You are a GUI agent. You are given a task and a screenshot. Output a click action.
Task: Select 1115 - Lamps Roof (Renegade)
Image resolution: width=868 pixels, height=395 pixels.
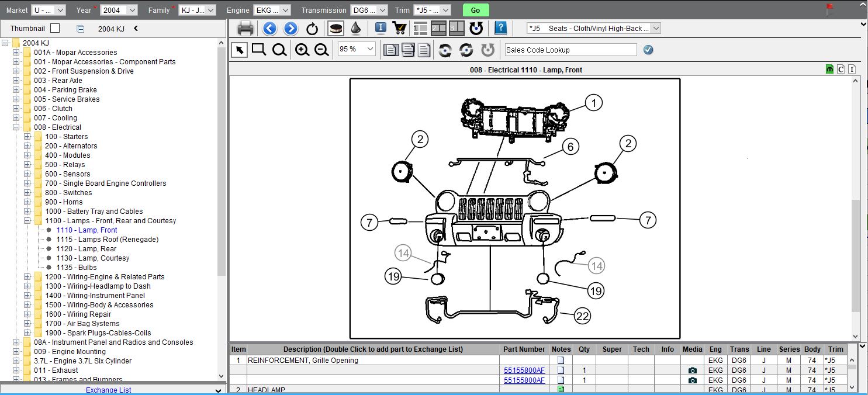(x=107, y=240)
